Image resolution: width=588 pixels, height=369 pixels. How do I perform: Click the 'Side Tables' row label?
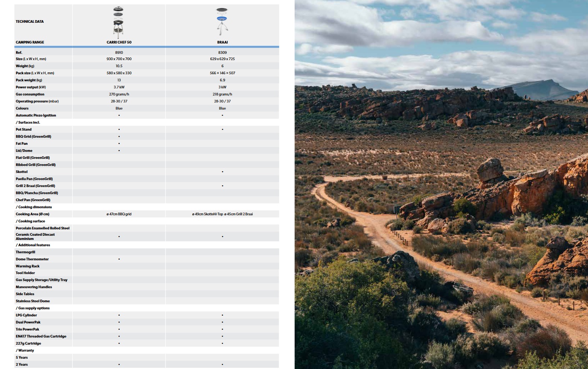(x=25, y=294)
